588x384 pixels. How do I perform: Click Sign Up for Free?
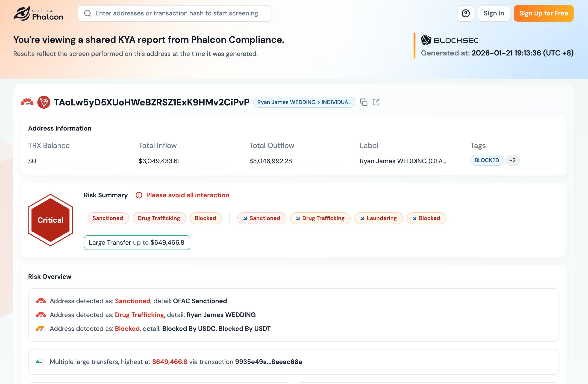click(544, 13)
